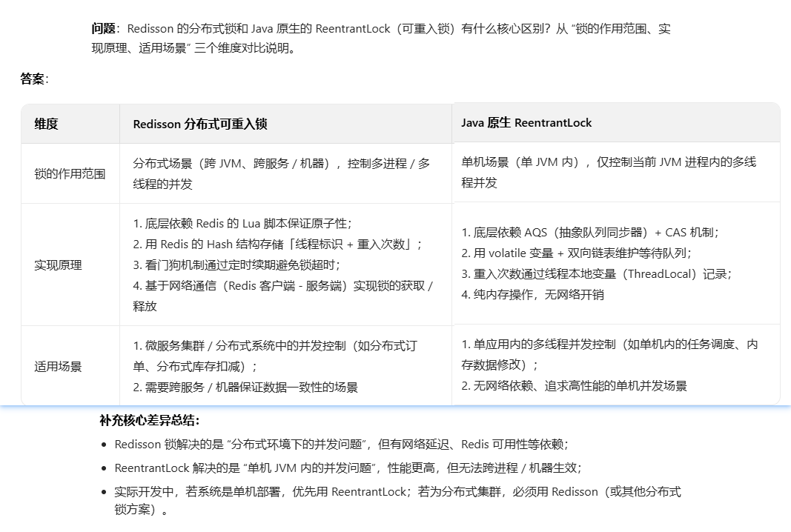Click the line mentioning ThreadLocal 记录

click(x=597, y=274)
